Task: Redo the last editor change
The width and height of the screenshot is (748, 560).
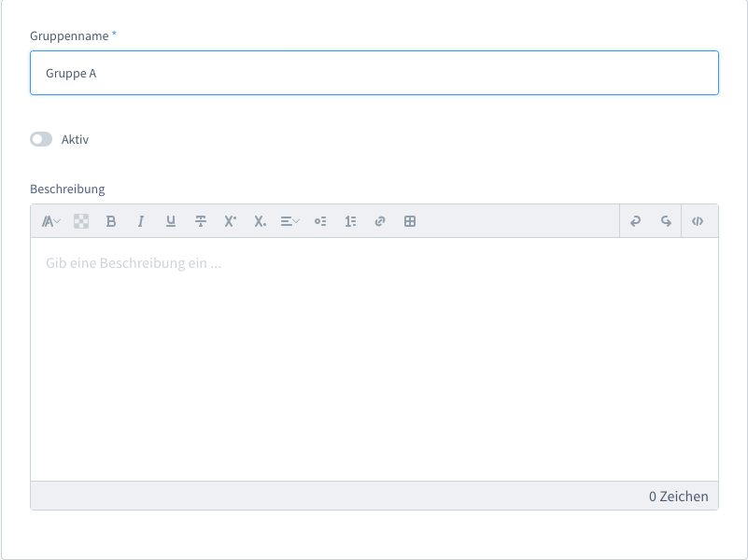Action: click(x=666, y=221)
